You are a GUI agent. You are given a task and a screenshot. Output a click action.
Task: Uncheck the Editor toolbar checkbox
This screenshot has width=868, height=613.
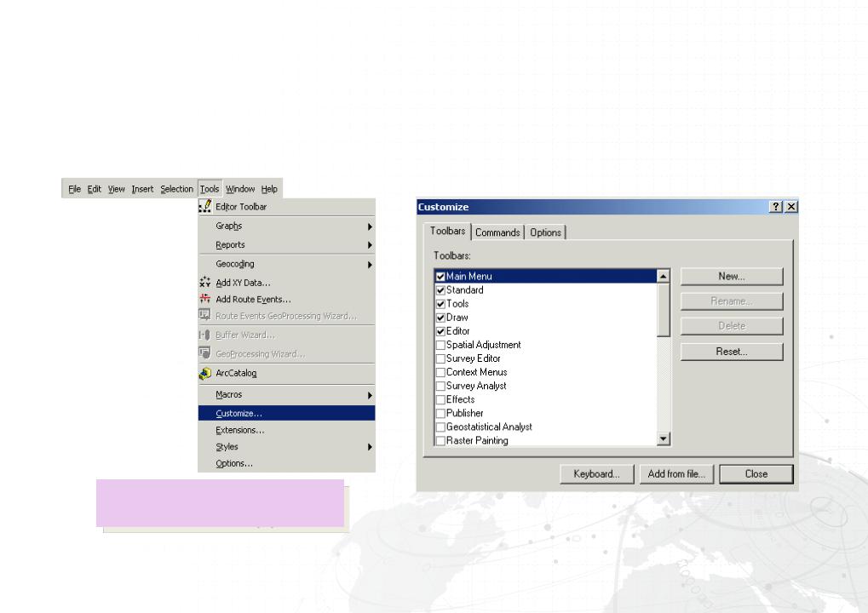[440, 331]
